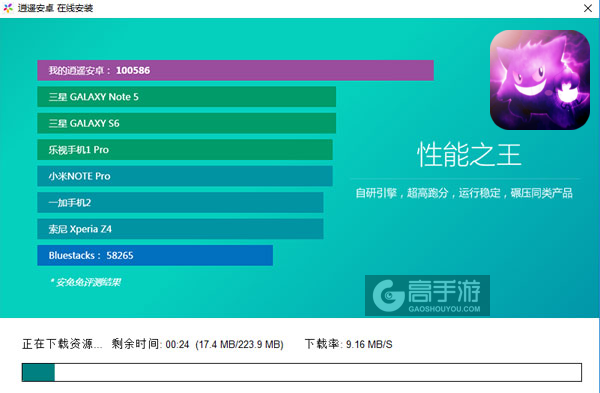Click the blue Bluestacks 58265 bar
The width and height of the screenshot is (600, 393).
[155, 255]
